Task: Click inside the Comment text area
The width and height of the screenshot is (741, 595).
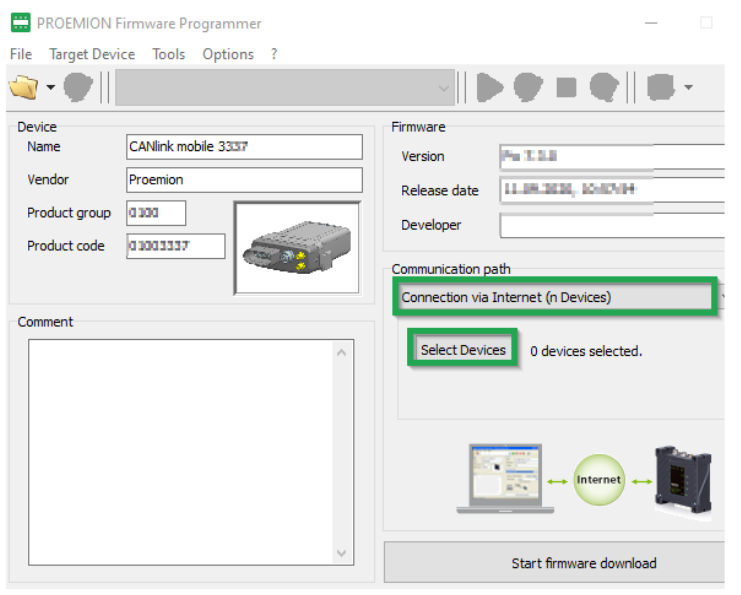Action: pyautogui.click(x=181, y=453)
